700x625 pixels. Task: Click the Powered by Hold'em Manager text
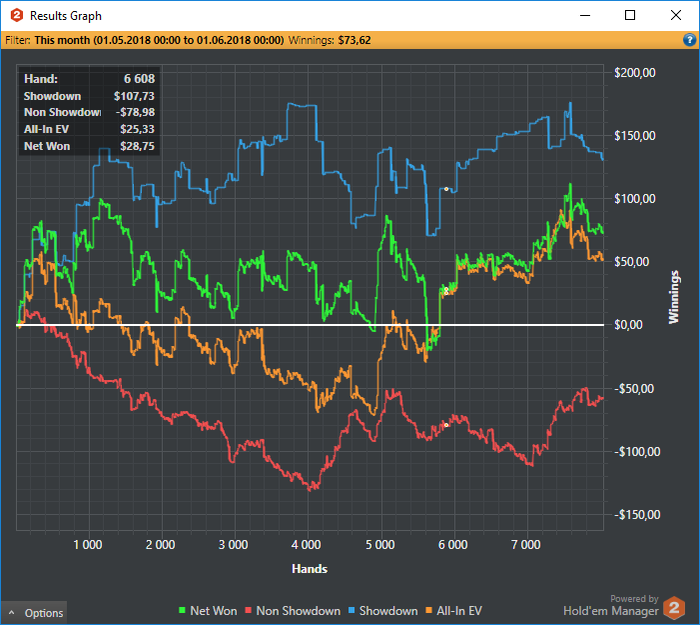pos(611,605)
